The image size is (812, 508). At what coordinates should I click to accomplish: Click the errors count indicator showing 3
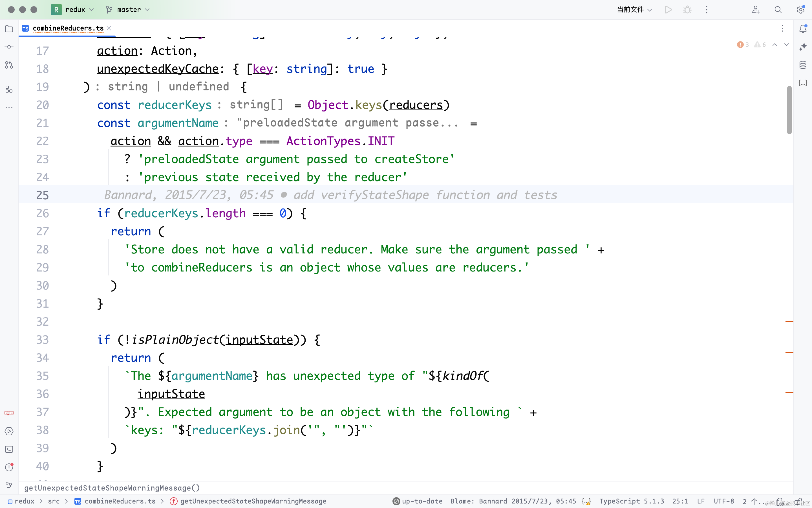(743, 45)
